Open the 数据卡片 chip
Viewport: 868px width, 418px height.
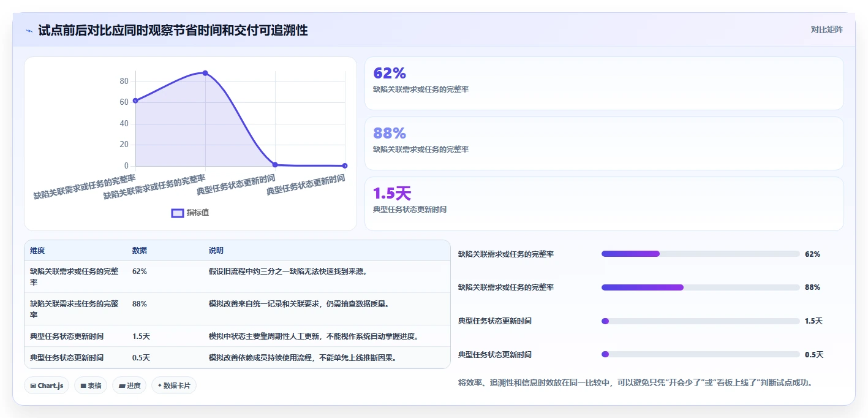(x=174, y=386)
